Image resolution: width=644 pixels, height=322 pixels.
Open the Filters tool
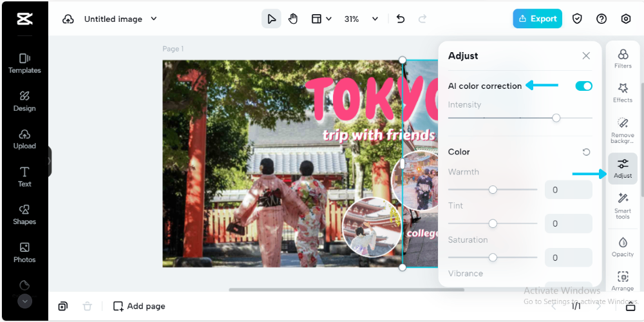point(623,59)
